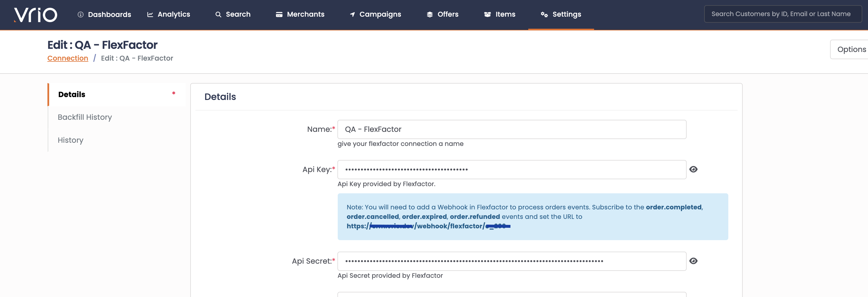Click the Offers layers icon
This screenshot has height=297, width=868.
coord(430,14)
